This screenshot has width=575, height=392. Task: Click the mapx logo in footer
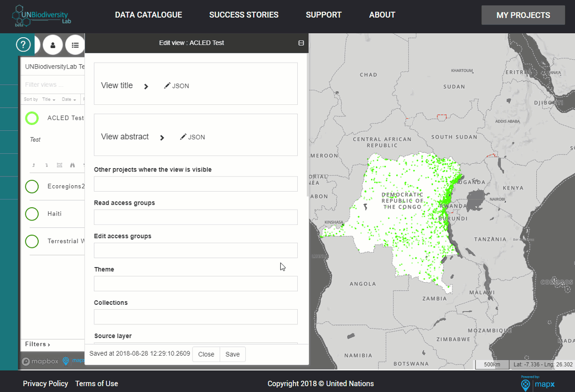click(x=538, y=384)
